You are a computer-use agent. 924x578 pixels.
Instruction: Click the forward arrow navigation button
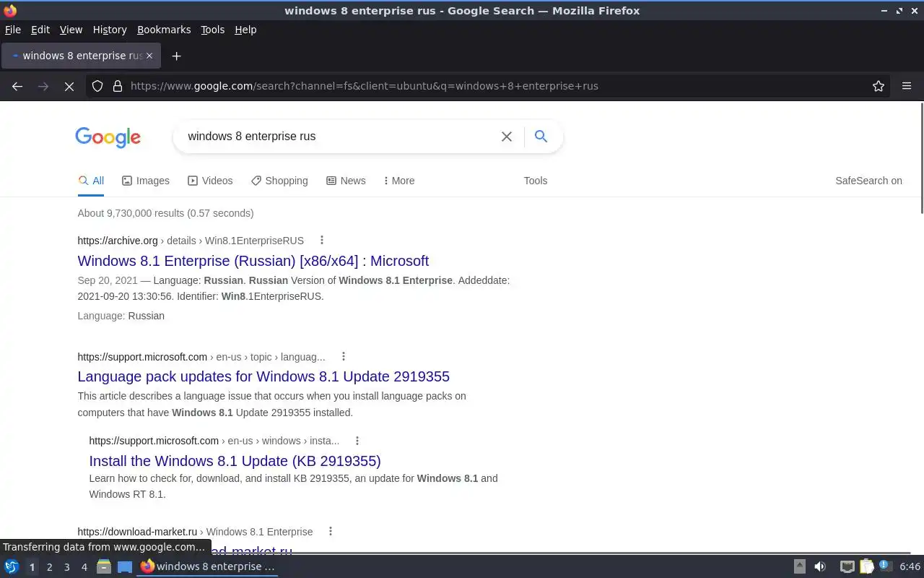coord(43,86)
